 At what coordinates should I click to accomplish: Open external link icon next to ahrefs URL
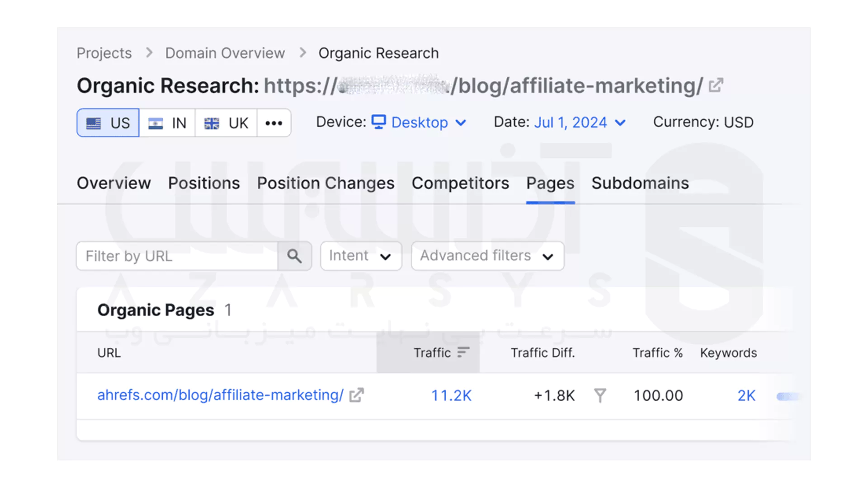point(356,395)
